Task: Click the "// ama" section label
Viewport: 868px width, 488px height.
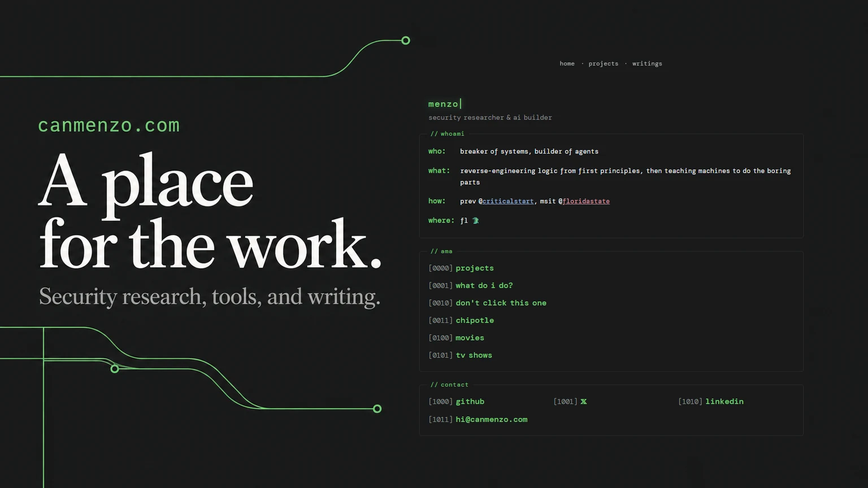Action: point(441,251)
